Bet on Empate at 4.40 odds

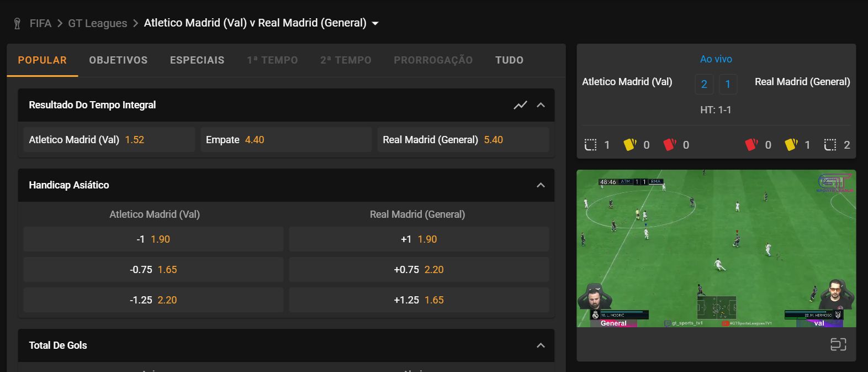click(285, 139)
